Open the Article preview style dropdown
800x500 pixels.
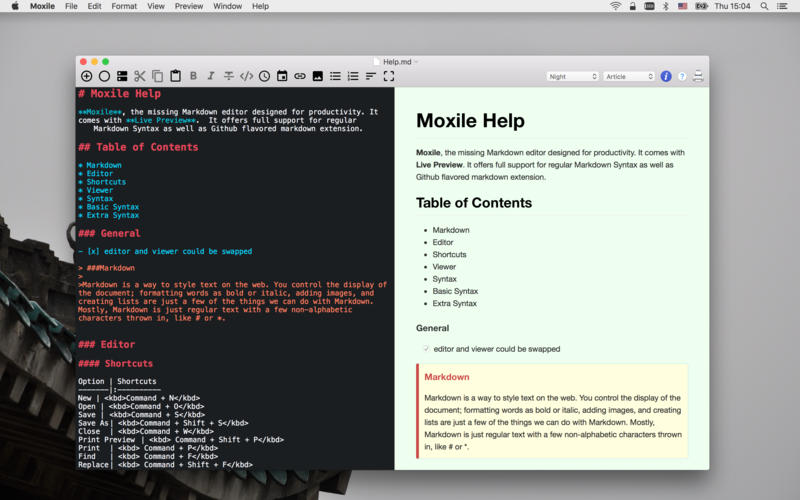coord(629,77)
